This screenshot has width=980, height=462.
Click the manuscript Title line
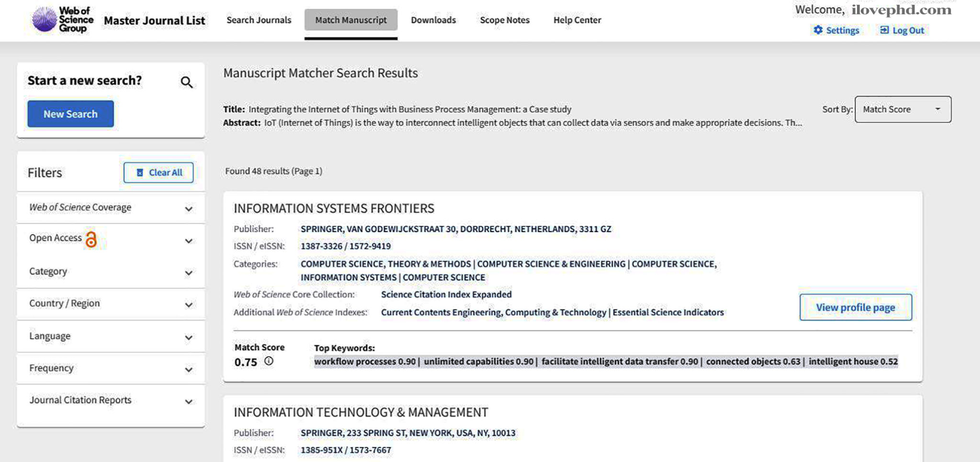[x=397, y=110]
